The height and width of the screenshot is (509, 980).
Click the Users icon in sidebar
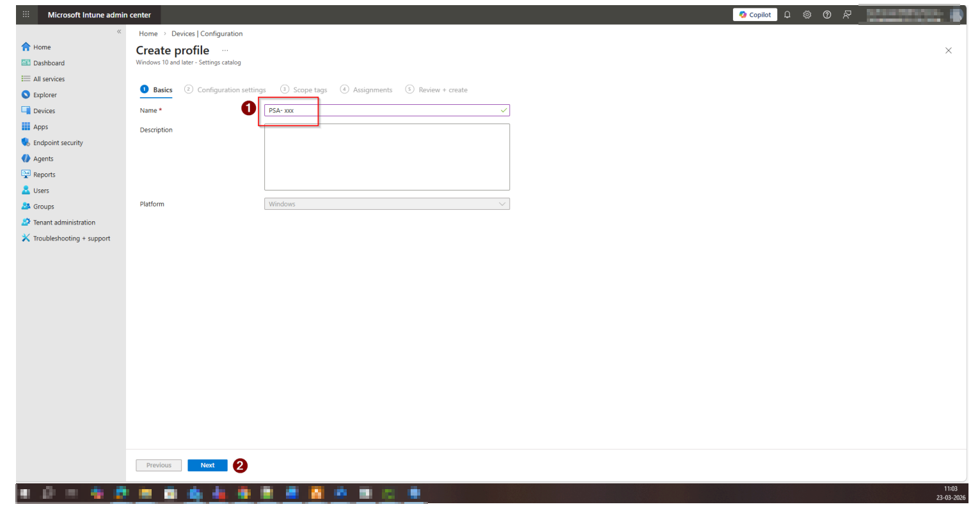tap(26, 191)
